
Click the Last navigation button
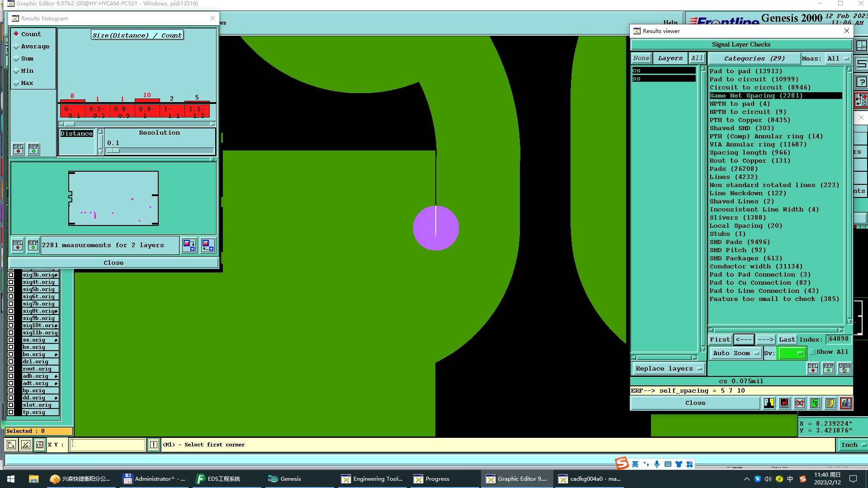[x=787, y=339]
